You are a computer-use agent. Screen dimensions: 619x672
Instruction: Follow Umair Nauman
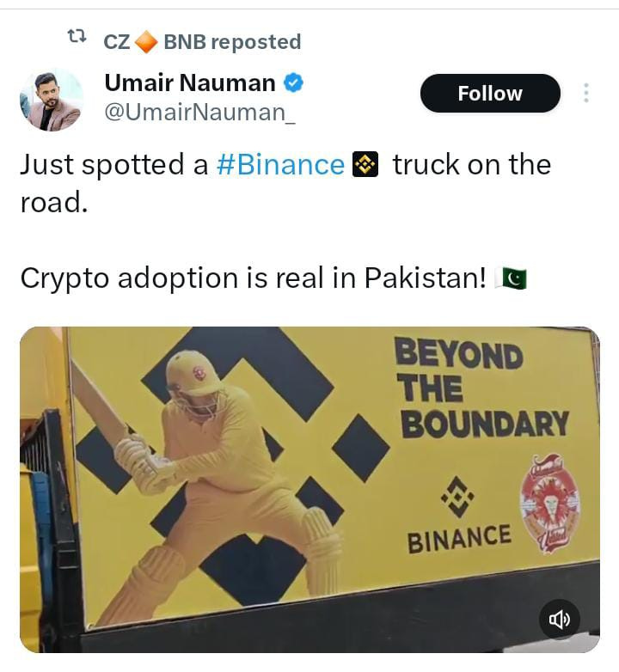pos(490,94)
